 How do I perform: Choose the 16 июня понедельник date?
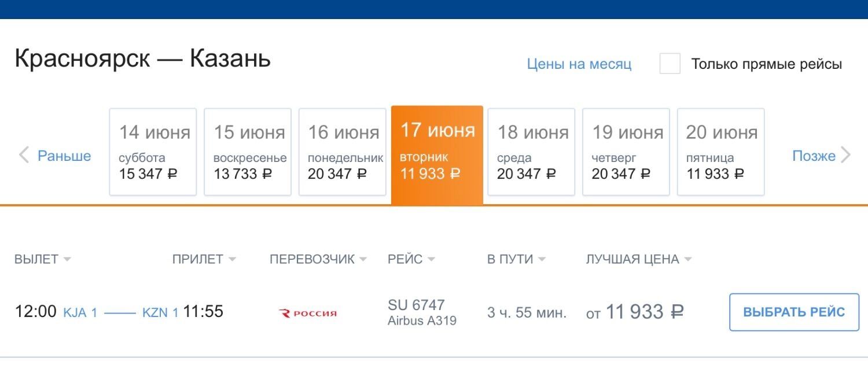(x=343, y=152)
